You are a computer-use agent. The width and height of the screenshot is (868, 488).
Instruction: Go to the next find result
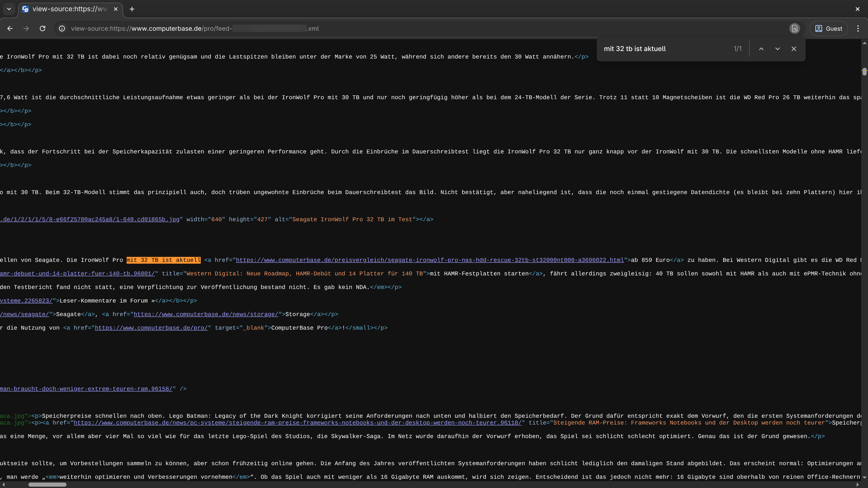pos(777,49)
